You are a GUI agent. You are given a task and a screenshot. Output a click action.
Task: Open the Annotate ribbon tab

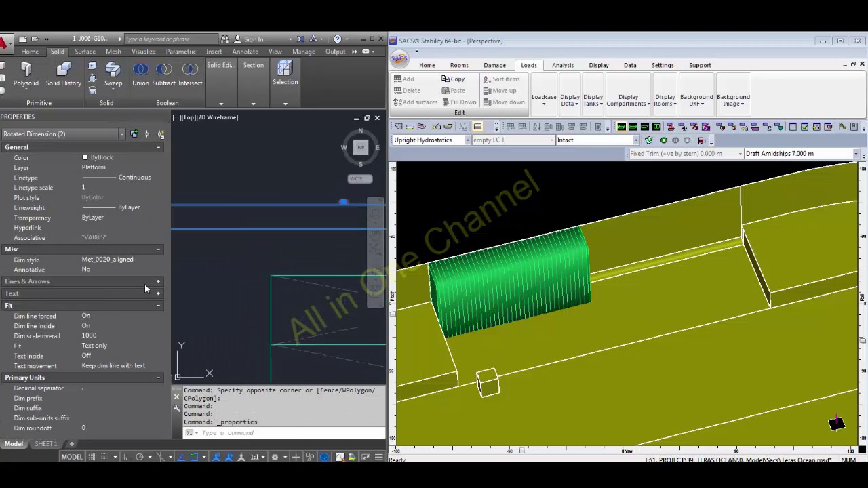245,52
